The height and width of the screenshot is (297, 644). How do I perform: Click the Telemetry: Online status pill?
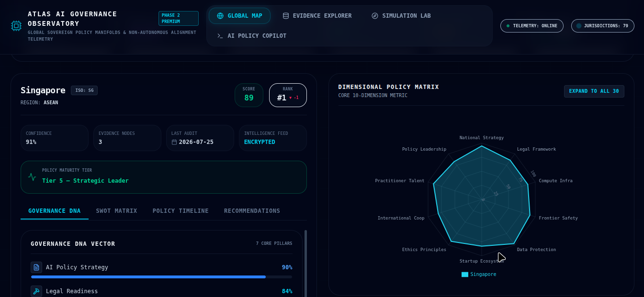coord(531,26)
